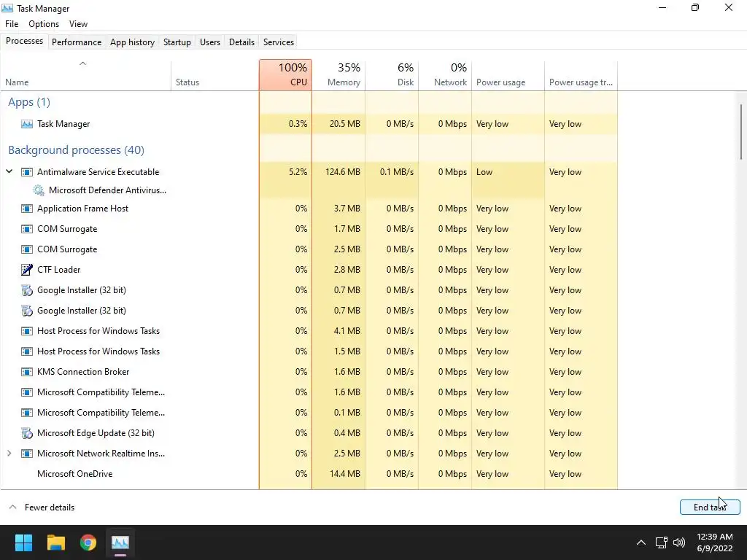This screenshot has width=747, height=560.
Task: Sort by the Disk column header
Action: [x=392, y=75]
